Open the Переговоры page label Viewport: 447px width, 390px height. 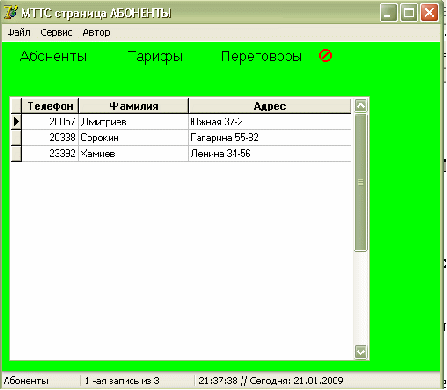[x=262, y=56]
